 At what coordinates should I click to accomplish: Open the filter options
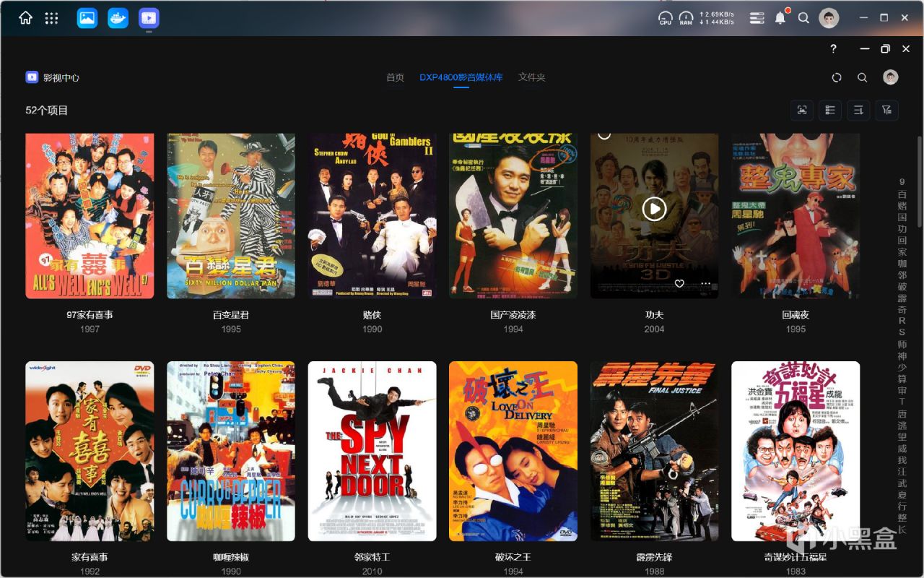[x=887, y=110]
